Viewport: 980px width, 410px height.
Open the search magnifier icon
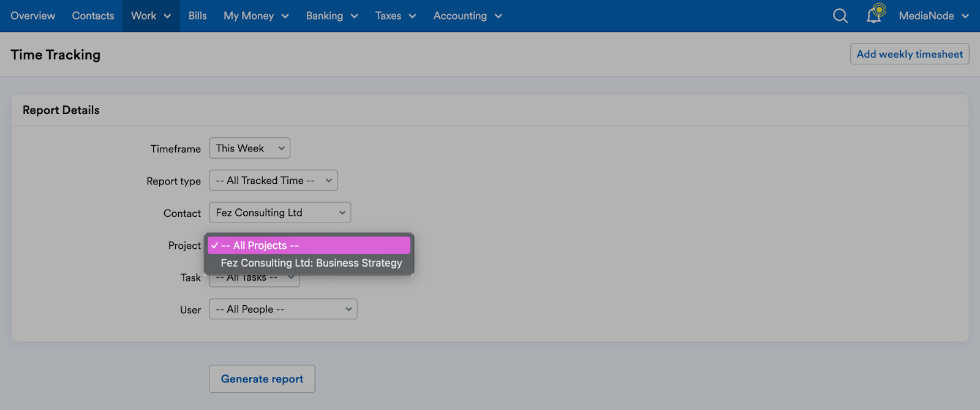(x=840, y=16)
